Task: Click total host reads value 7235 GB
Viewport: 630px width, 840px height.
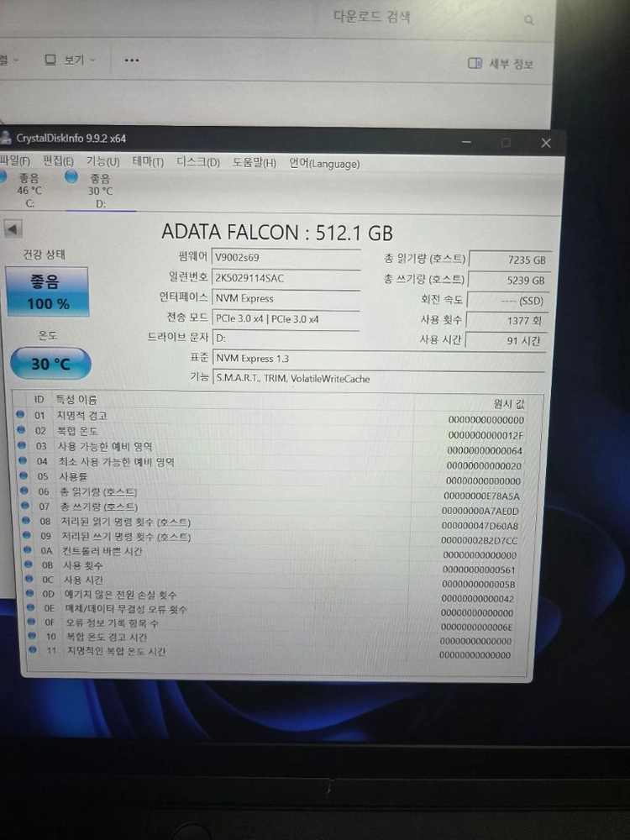Action: [509, 260]
